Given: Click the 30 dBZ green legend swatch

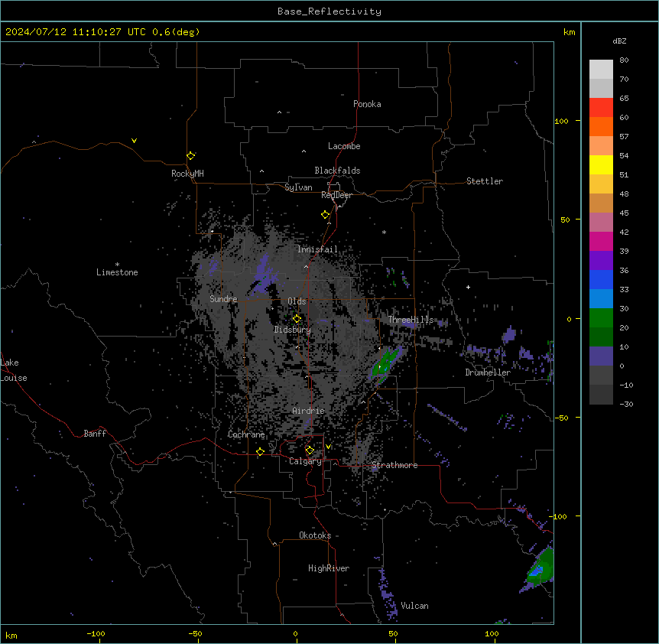Looking at the screenshot, I should click(601, 318).
